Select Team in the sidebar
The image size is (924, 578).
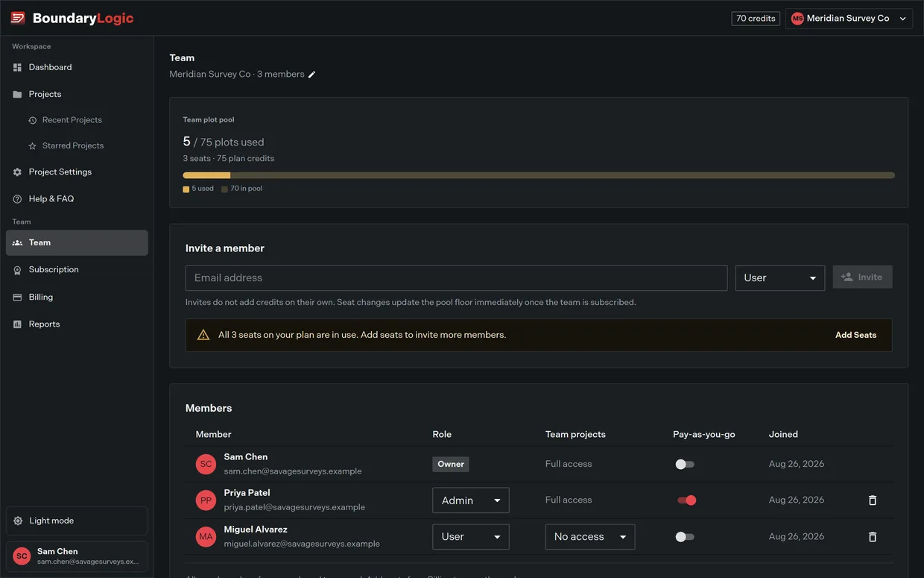click(77, 243)
